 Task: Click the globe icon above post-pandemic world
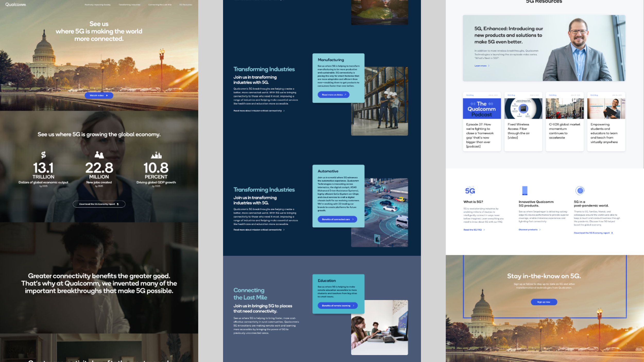pos(580,191)
